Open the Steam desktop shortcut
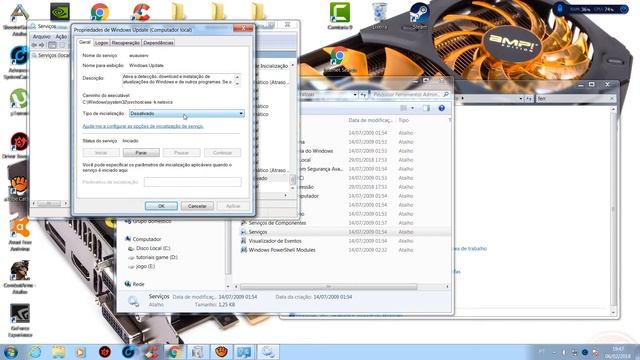The height and width of the screenshot is (360, 640). (x=420, y=16)
